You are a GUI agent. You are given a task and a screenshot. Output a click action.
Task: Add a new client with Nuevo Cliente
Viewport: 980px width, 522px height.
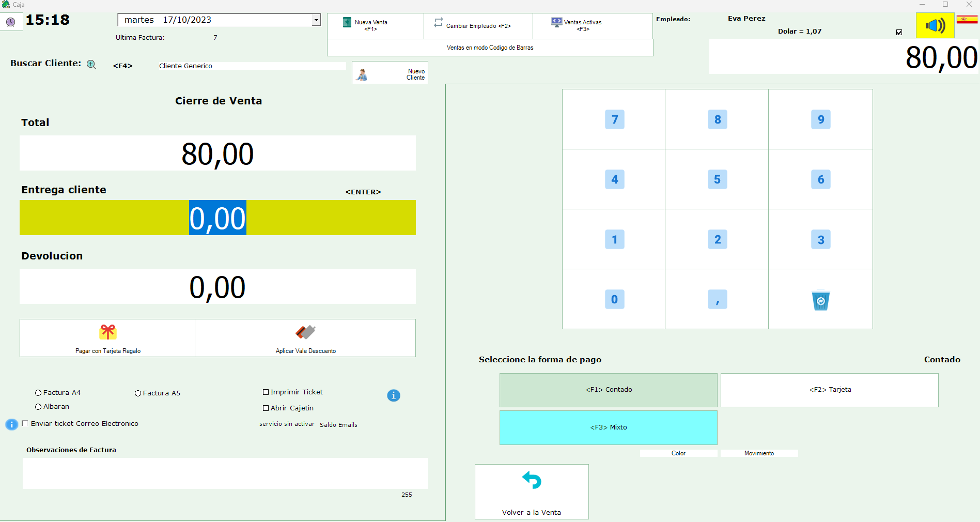[390, 73]
